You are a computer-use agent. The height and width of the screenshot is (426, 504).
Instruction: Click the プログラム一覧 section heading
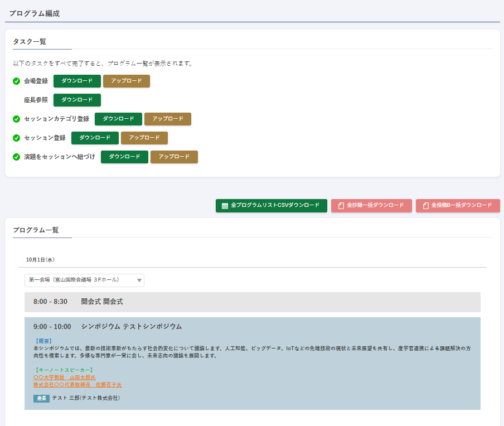coord(36,230)
